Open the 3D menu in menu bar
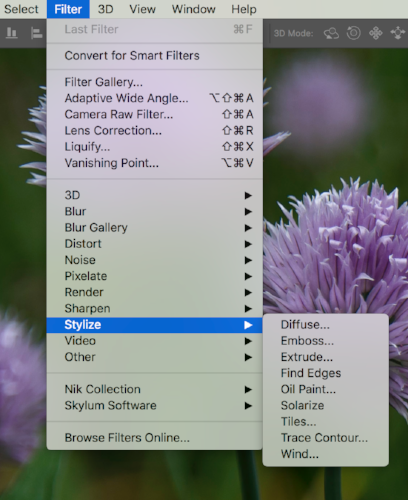This screenshot has width=408, height=500. click(106, 9)
